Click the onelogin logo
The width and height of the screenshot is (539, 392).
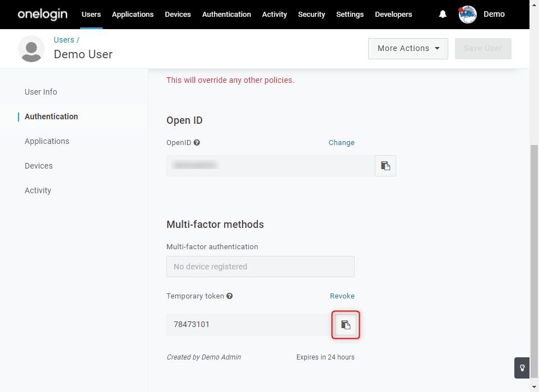[43, 14]
